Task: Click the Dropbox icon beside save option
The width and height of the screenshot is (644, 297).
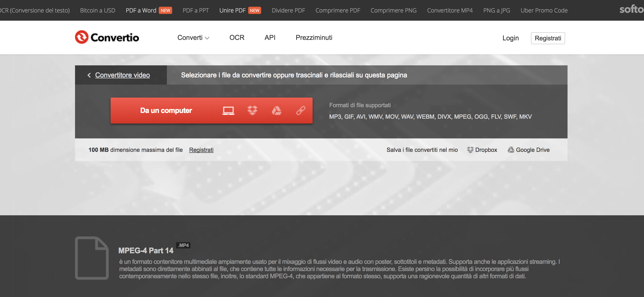Action: pos(470,150)
